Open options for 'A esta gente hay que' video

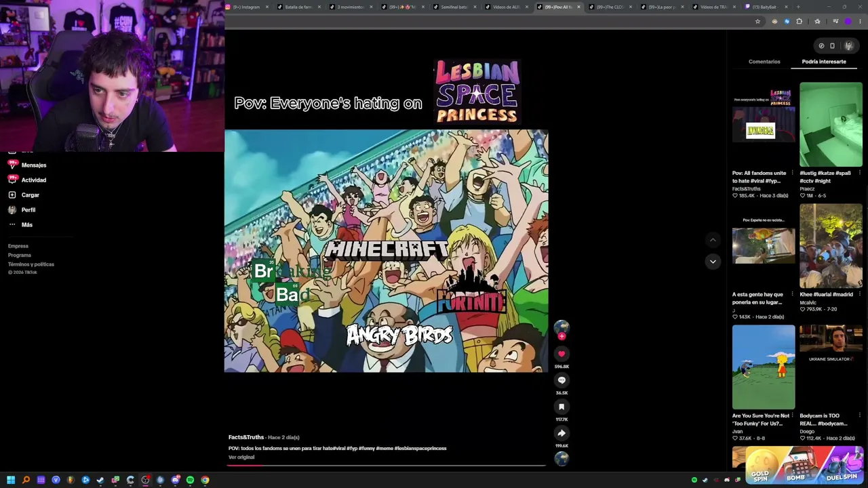792,295
